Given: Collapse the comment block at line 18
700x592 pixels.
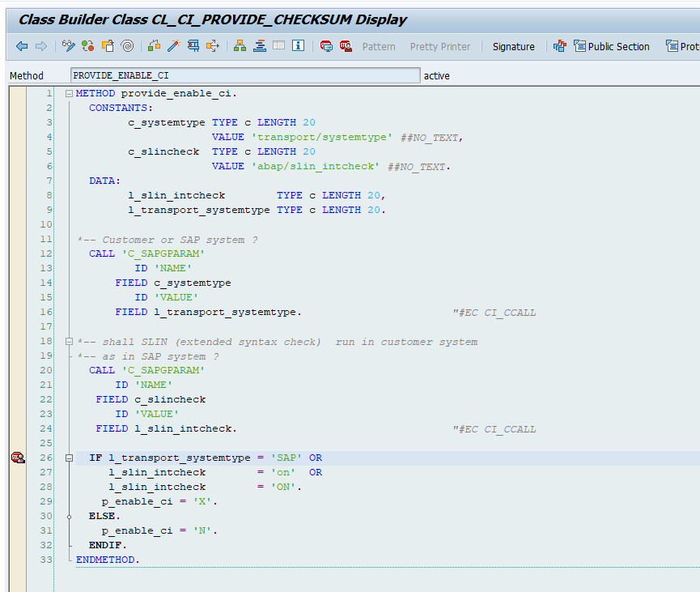Looking at the screenshot, I should (69, 342).
